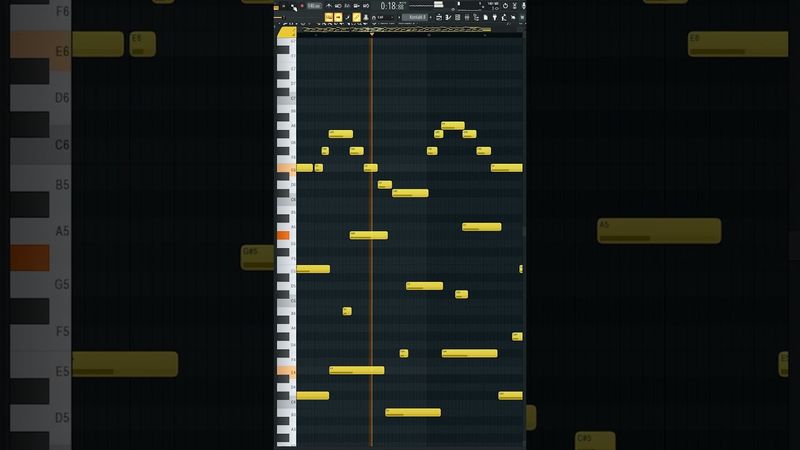Click the C6 piano key
Image resolution: width=800 pixels, height=450 pixels.
point(287,200)
